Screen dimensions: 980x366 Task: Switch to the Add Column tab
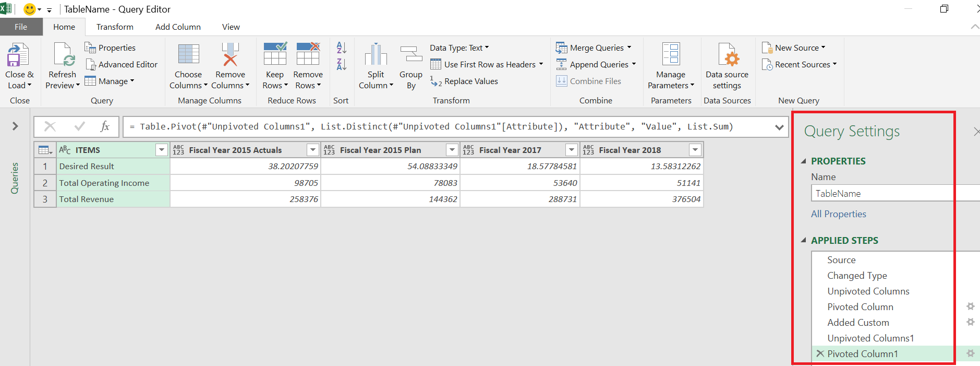tap(178, 27)
